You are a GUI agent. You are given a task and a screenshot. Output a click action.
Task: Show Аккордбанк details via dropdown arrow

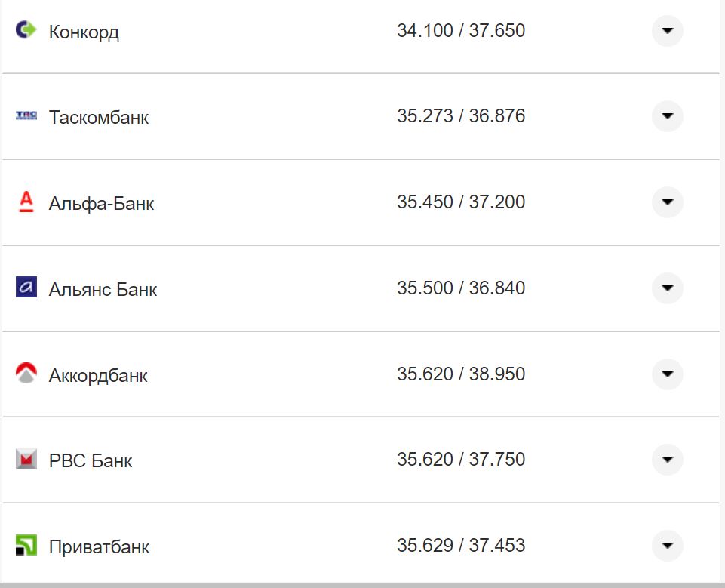pos(667,374)
